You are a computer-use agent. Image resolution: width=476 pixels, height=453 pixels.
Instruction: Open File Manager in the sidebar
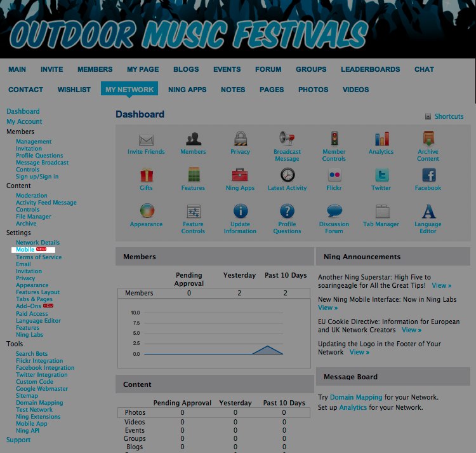pyautogui.click(x=34, y=216)
